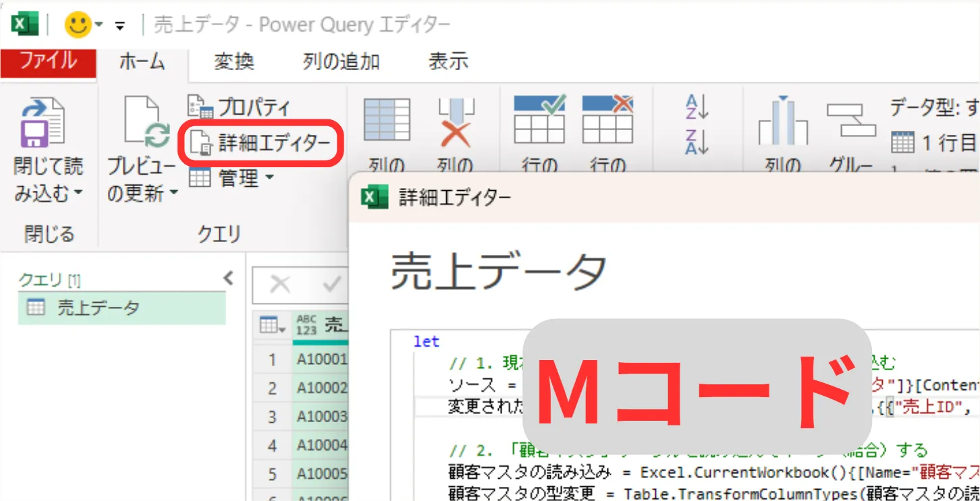Select cell A10005 in the preview grid
980x501 pixels.
click(x=321, y=474)
